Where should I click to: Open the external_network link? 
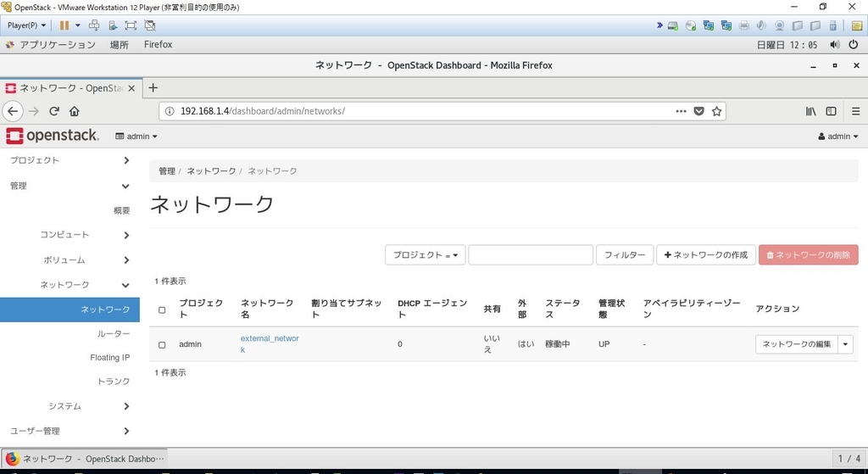tap(270, 344)
